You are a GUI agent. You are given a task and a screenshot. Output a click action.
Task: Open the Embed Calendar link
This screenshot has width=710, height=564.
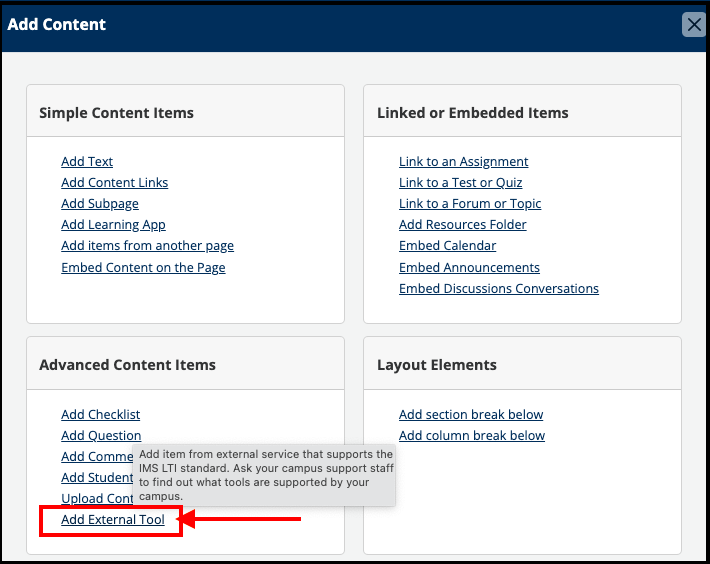click(447, 245)
